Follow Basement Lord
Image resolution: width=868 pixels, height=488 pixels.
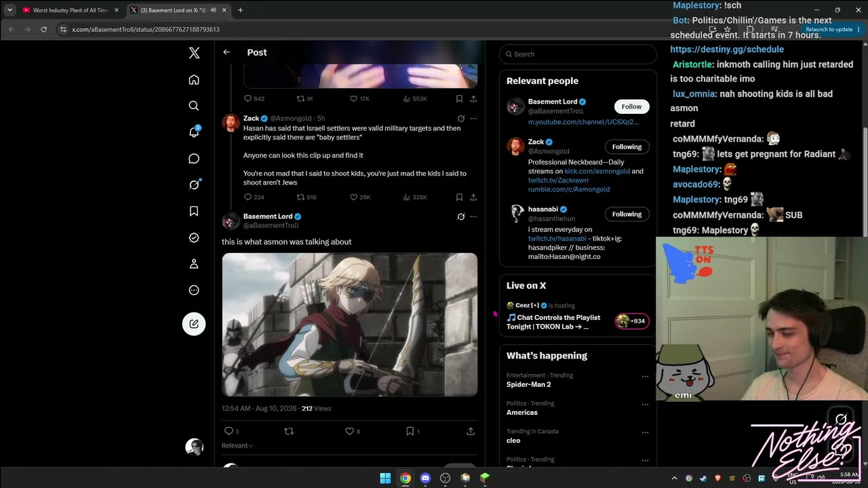(631, 106)
